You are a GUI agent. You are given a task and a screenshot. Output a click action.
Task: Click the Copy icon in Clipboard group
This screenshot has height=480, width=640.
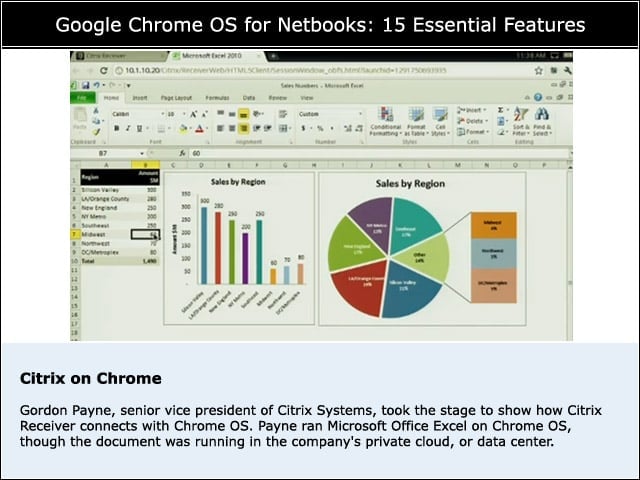tap(96, 121)
